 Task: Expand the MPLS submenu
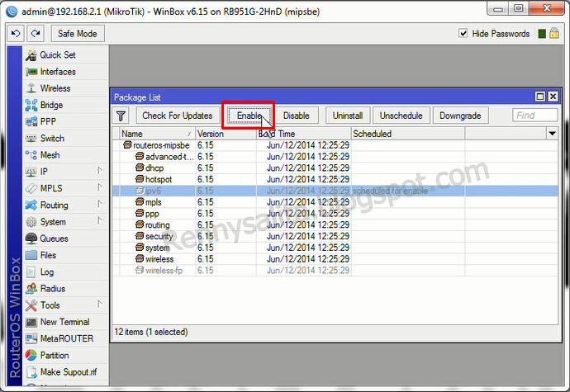tap(99, 187)
